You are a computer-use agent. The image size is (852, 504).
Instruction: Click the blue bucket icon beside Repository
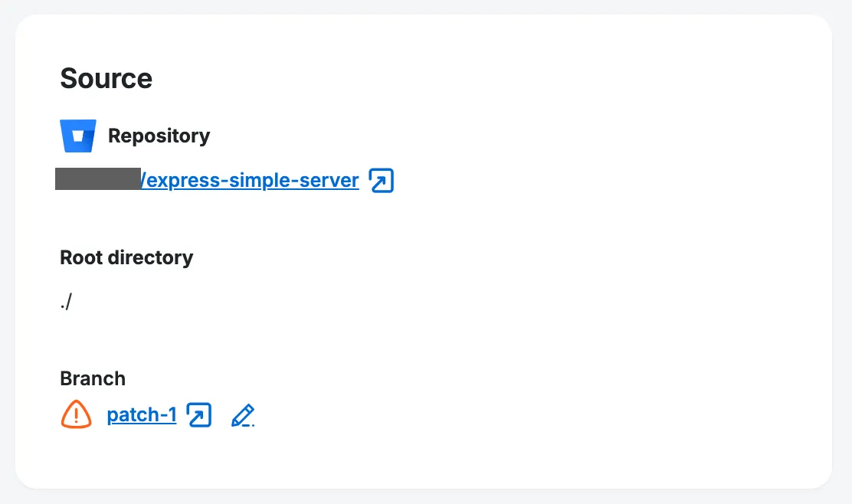click(77, 136)
